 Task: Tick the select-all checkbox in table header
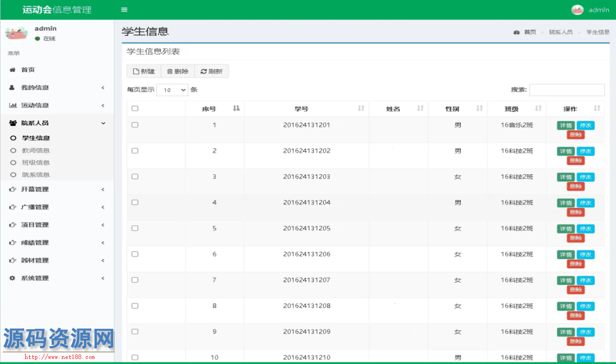[x=135, y=109]
